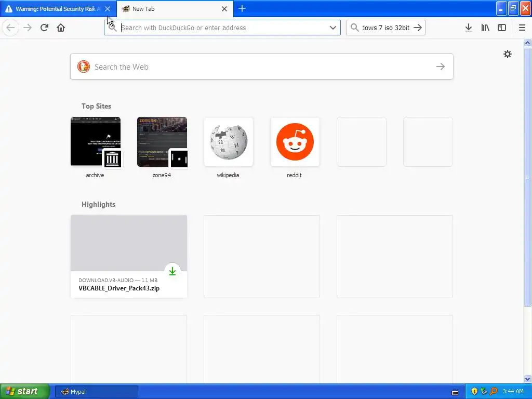This screenshot has height=399, width=532.
Task: Click the on-screen keyboard taskbar icon
Action: [455, 392]
